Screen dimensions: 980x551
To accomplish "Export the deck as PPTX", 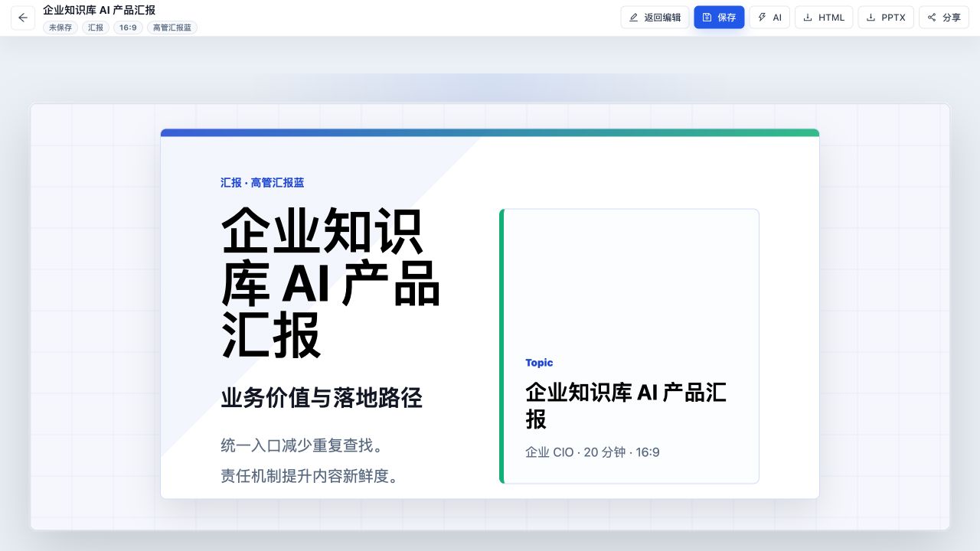I will (x=886, y=18).
